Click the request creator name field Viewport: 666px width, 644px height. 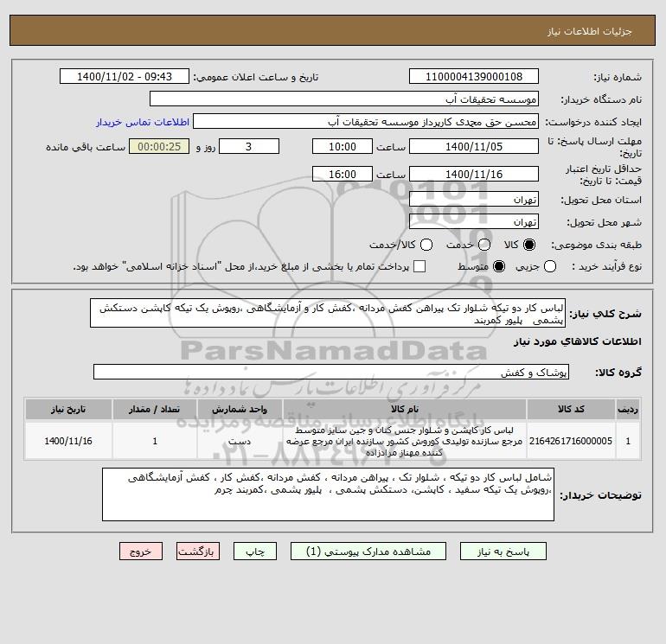[366, 122]
